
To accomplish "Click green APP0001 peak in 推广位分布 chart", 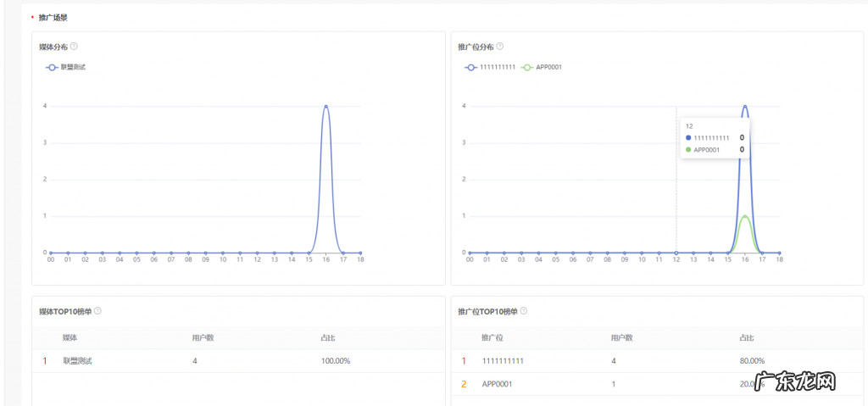I will coord(745,216).
